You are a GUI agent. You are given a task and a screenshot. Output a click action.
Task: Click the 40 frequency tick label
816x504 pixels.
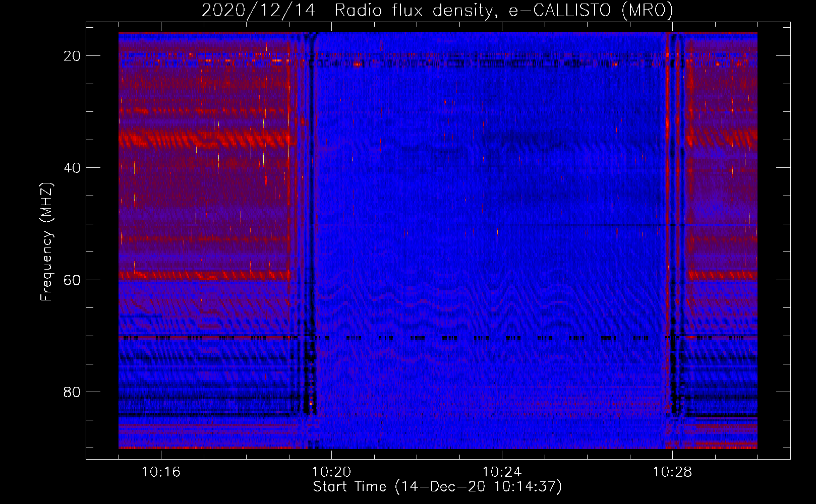pos(72,168)
